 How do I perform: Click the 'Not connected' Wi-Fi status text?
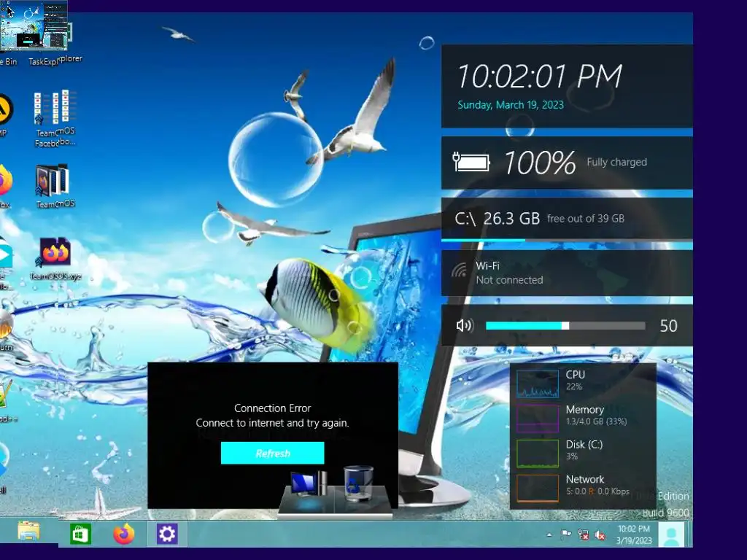[x=509, y=280]
